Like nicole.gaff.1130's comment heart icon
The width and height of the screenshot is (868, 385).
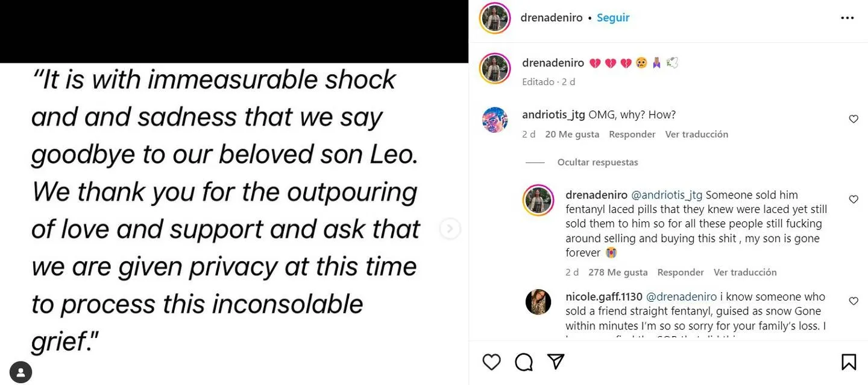[853, 300]
